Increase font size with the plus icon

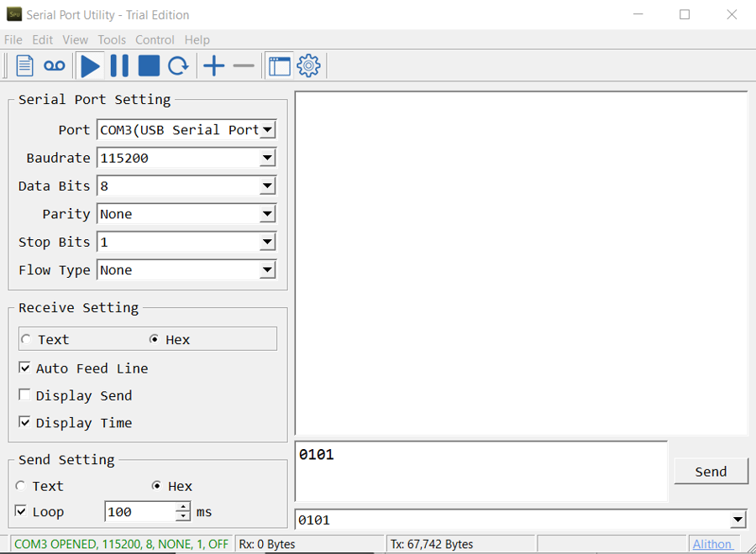pos(213,65)
